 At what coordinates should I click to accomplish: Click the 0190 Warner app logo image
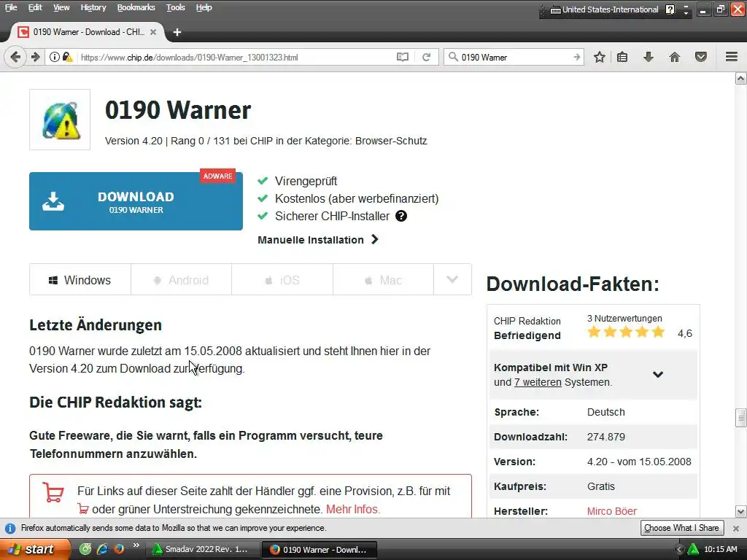click(x=60, y=120)
